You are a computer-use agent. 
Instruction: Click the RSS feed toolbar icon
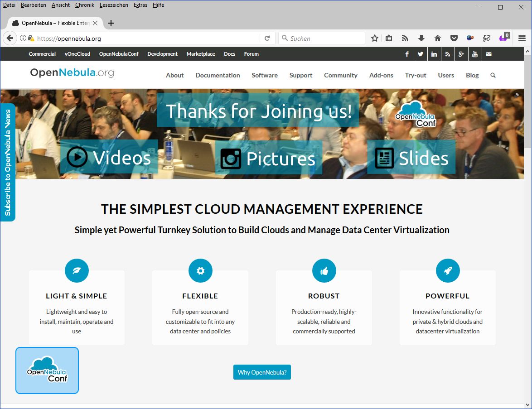pyautogui.click(x=405, y=38)
